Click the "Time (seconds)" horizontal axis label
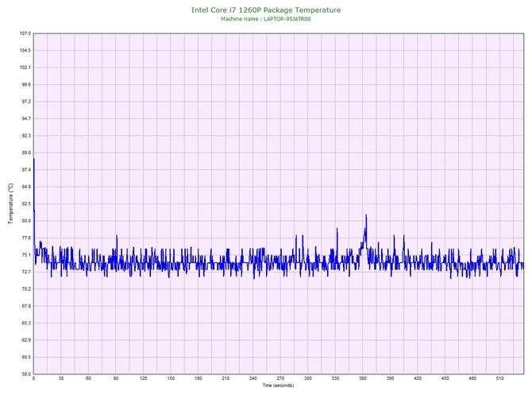Viewport: 532px width, 399px height. (x=278, y=385)
